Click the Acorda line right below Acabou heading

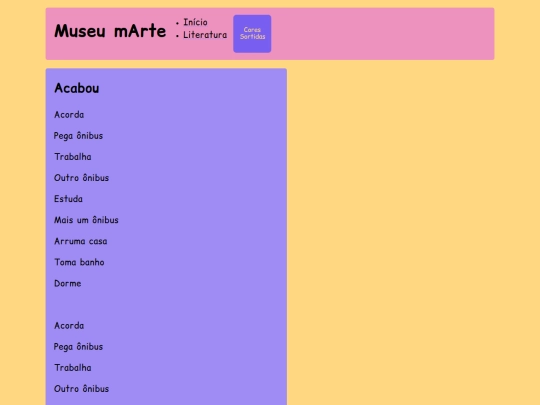click(x=69, y=115)
